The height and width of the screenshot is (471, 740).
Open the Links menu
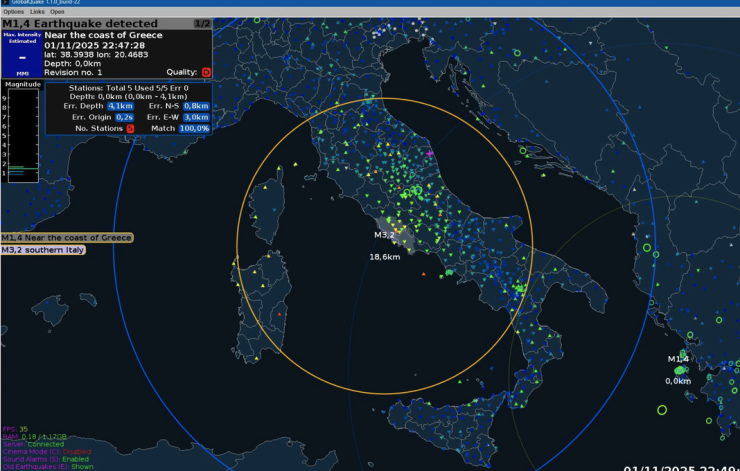coord(36,12)
